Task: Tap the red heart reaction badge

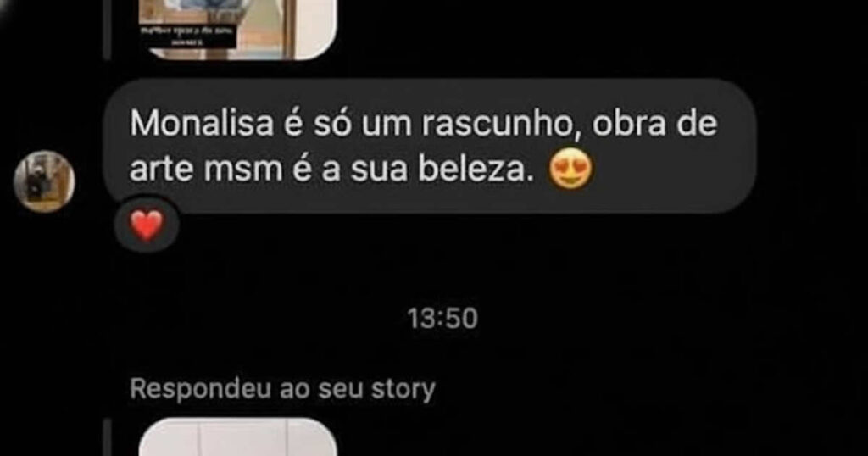Action: point(147,225)
